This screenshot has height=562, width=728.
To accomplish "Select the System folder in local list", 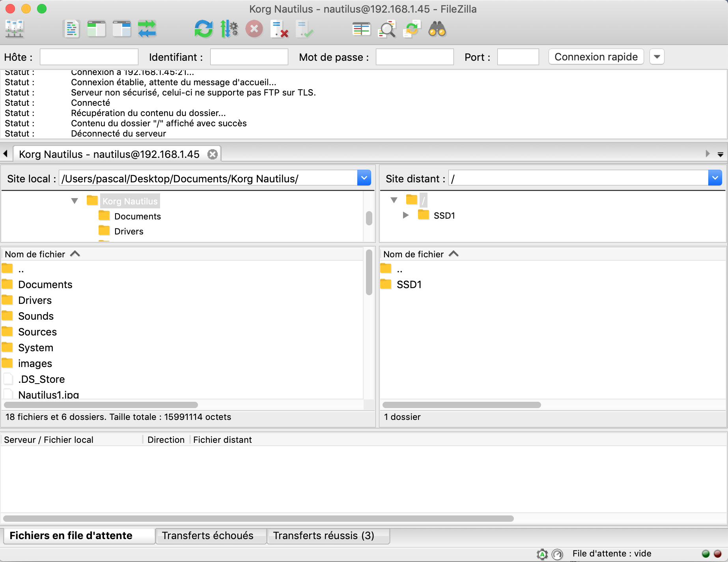I will point(181,348).
